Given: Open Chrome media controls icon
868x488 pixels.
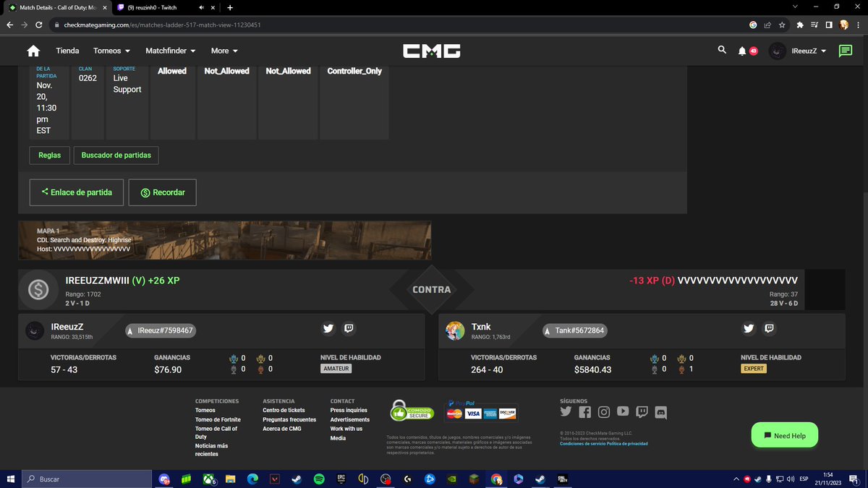Looking at the screenshot, I should tap(814, 24).
